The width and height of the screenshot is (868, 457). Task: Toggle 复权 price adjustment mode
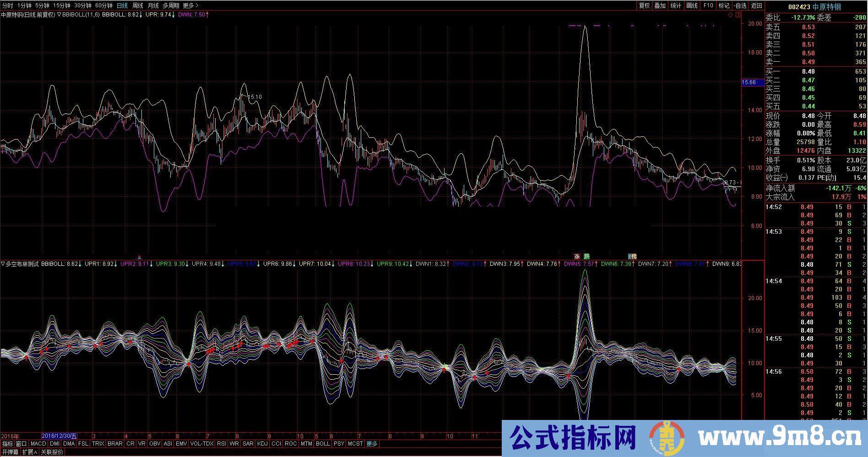646,6
